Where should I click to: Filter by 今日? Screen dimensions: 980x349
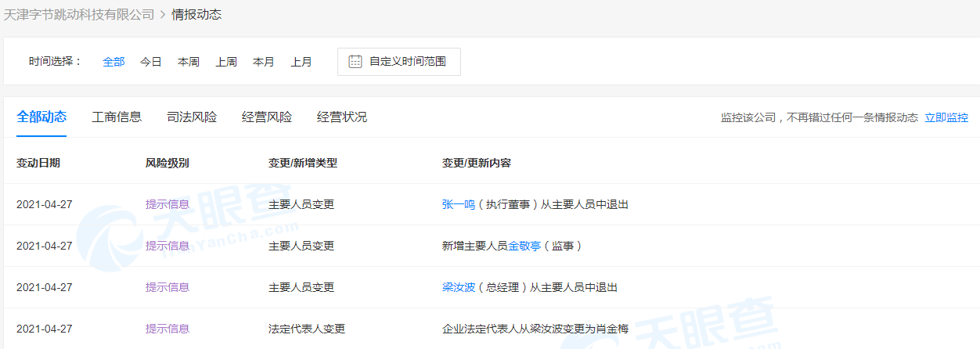pos(151,62)
